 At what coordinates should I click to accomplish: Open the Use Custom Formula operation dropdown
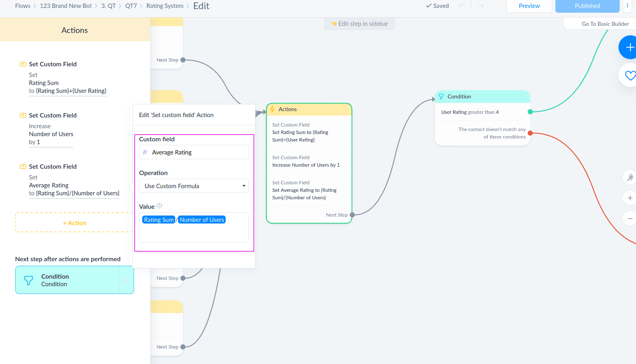[x=193, y=186]
